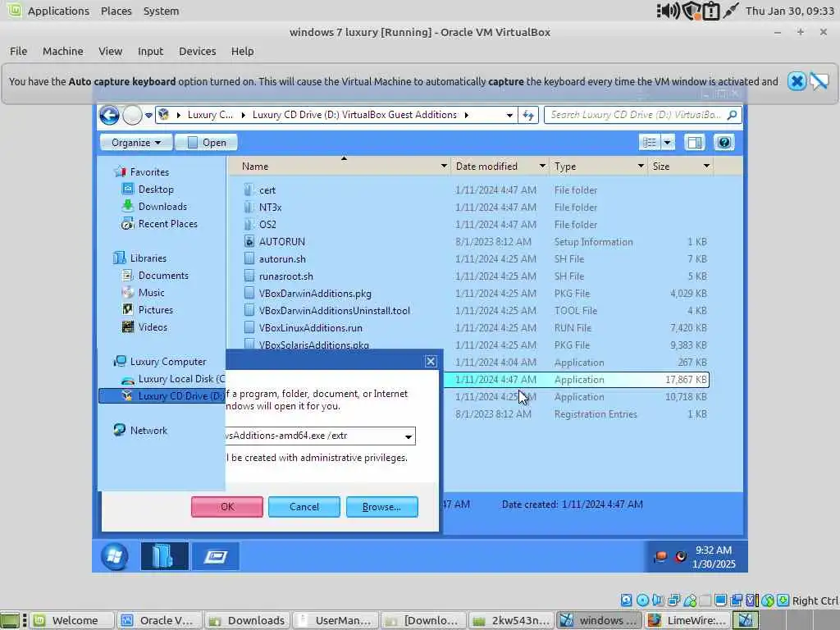Screen dimensions: 840x630
Task: Click VirtualBox network status icon
Action: pos(674,600)
